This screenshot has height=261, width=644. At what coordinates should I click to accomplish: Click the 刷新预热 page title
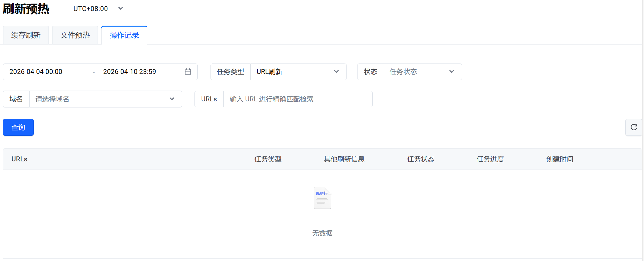[26, 9]
